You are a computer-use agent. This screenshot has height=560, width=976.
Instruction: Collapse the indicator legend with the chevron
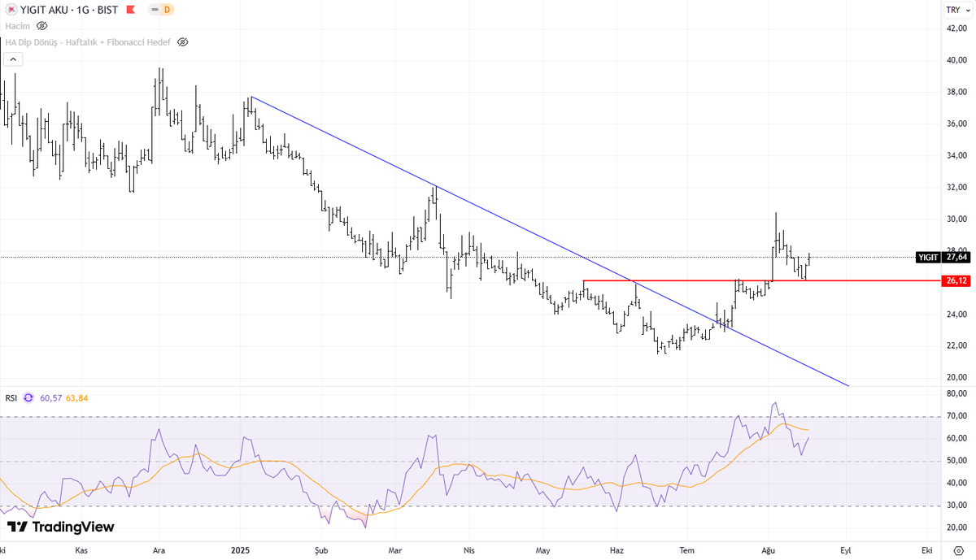point(12,59)
